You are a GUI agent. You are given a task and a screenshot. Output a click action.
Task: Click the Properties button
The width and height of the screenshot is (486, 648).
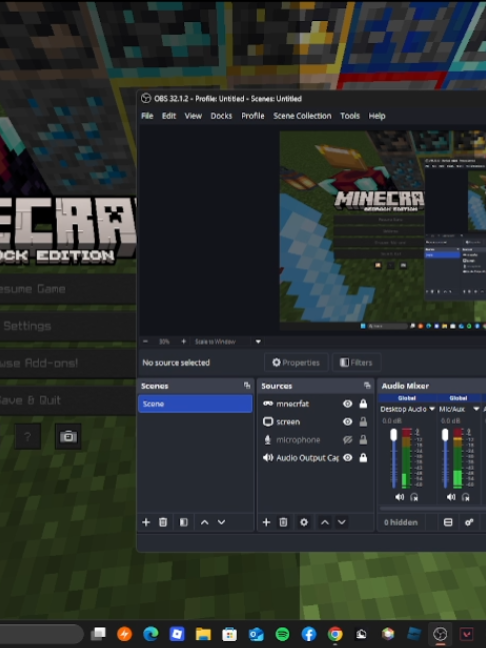tap(296, 362)
